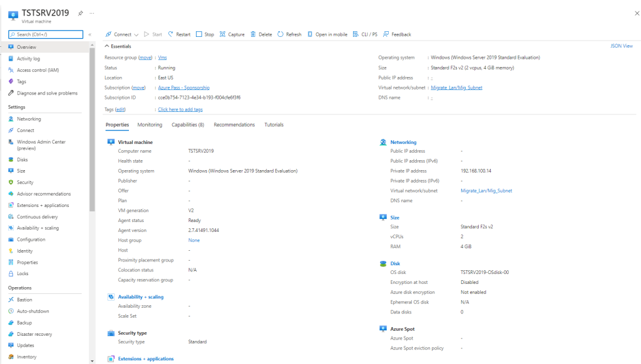Click the Size sidebar icon
This screenshot has height=364, width=641.
click(11, 171)
